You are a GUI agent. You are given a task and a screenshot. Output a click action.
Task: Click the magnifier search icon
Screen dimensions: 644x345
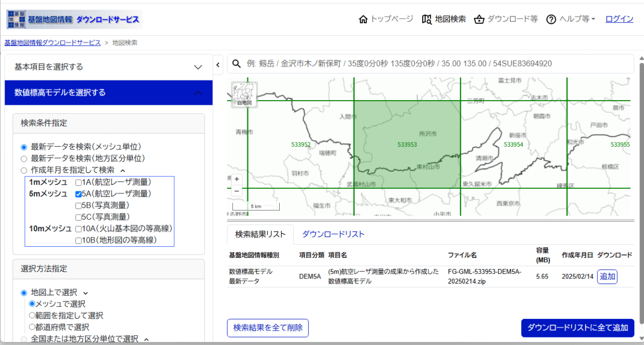(x=236, y=64)
